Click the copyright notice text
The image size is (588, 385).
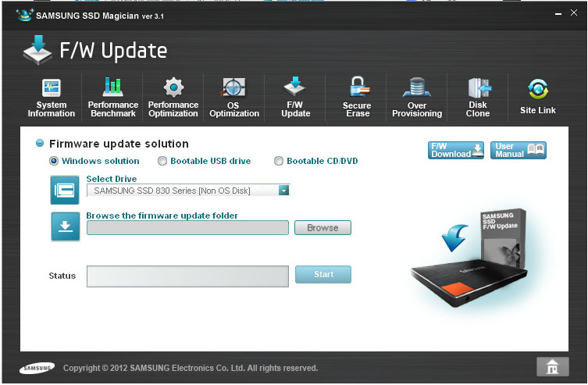click(191, 368)
